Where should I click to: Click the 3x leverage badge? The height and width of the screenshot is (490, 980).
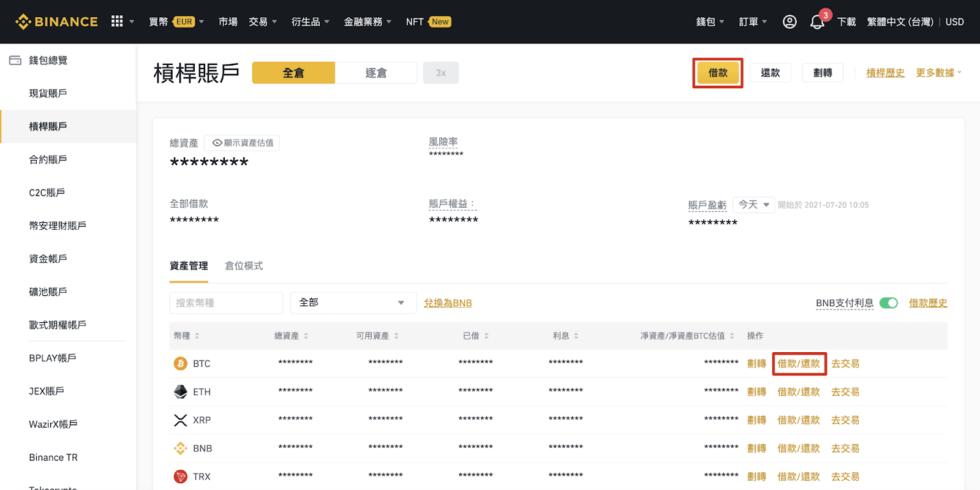441,73
